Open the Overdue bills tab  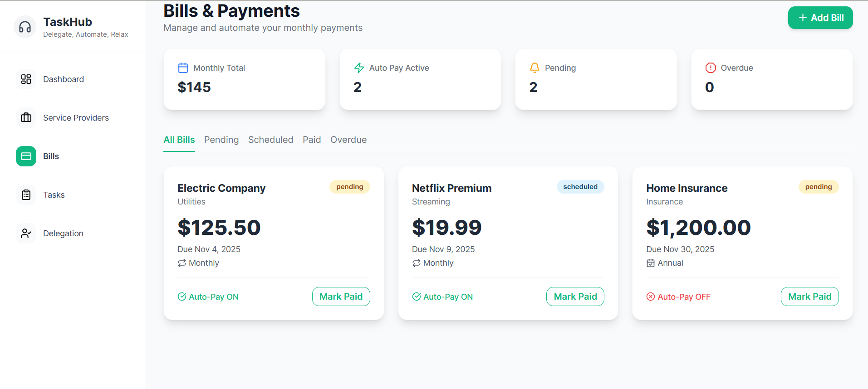[x=348, y=140]
